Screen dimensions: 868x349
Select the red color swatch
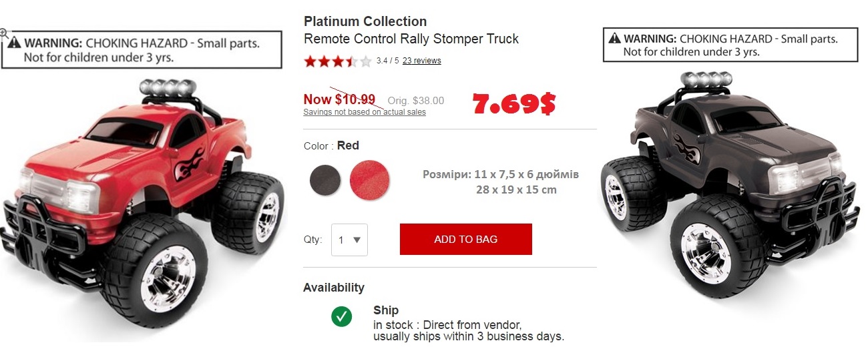[x=369, y=180]
